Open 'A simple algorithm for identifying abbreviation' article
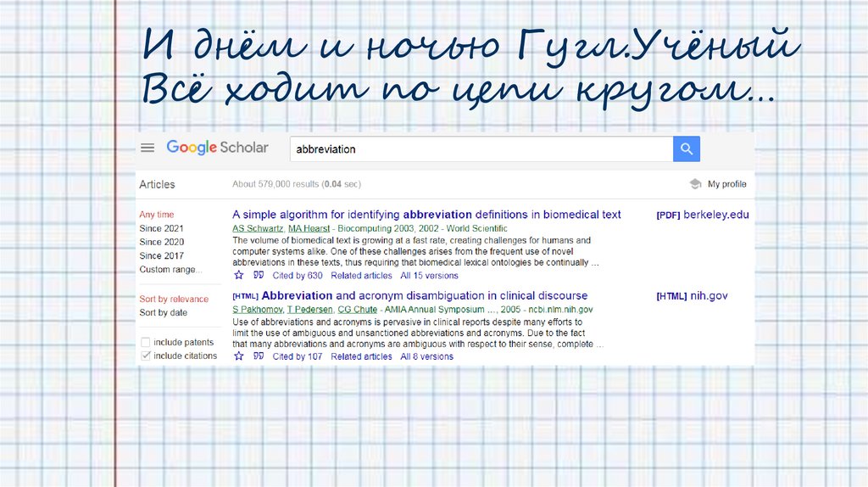This screenshot has height=487, width=868. 427,215
